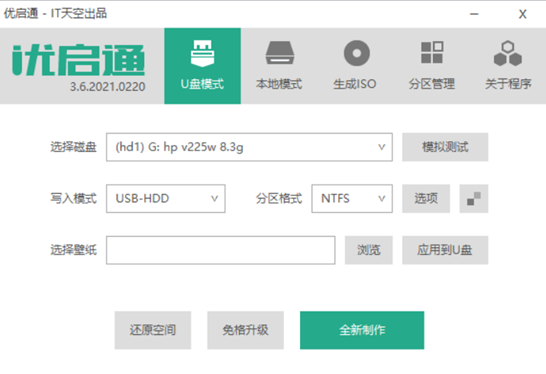Click version text 3.6.2021.0220
Viewport: 546px width, 374px height.
tap(108, 87)
